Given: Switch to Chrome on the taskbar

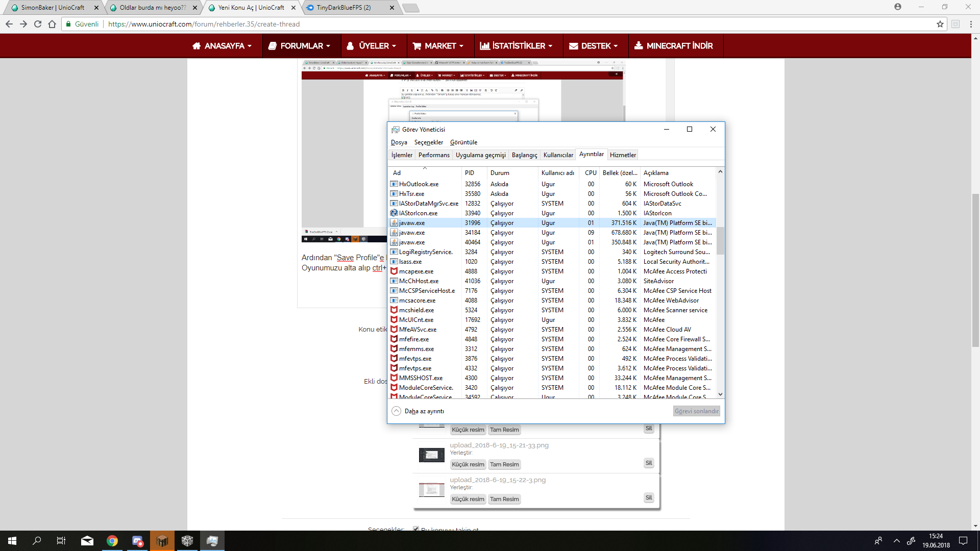Looking at the screenshot, I should pyautogui.click(x=112, y=541).
